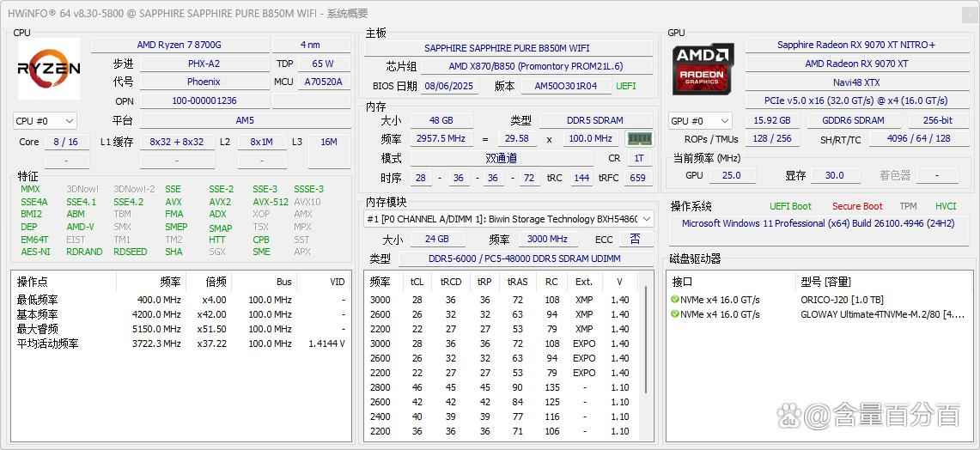
Task: Click the L3 cache 16M value
Action: pyautogui.click(x=329, y=142)
